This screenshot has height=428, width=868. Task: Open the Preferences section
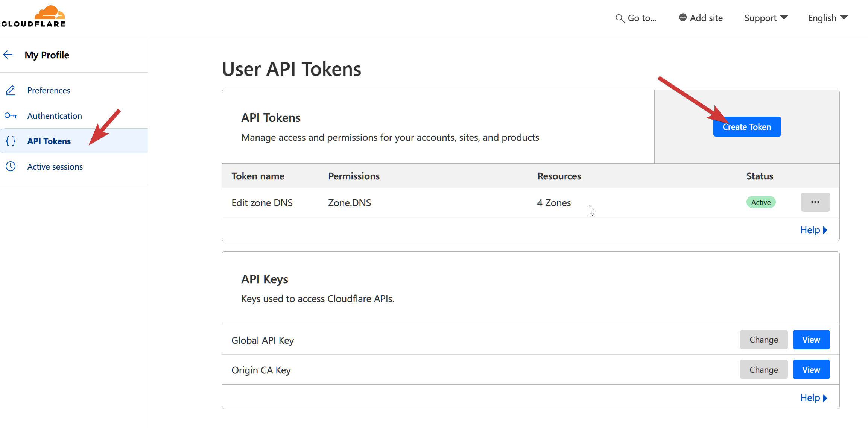[49, 90]
